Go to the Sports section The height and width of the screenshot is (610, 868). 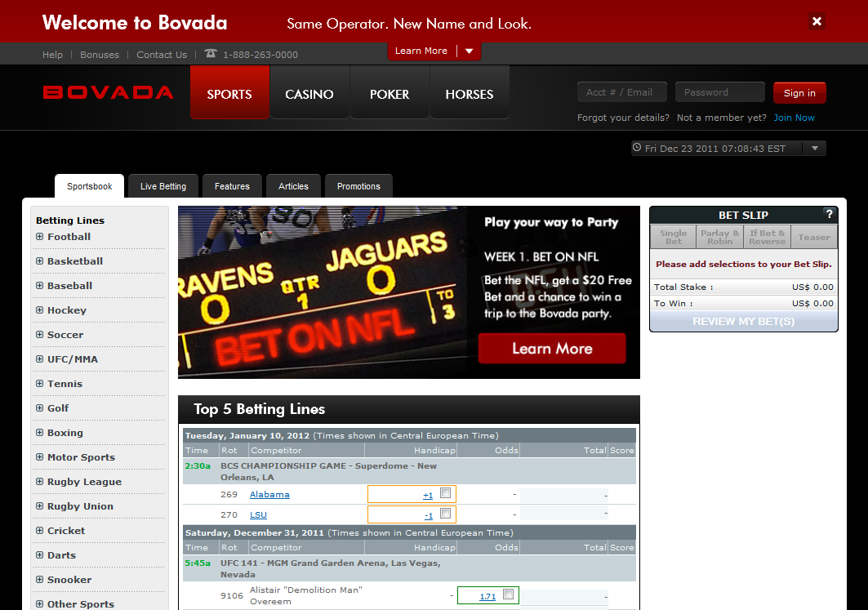pos(229,92)
